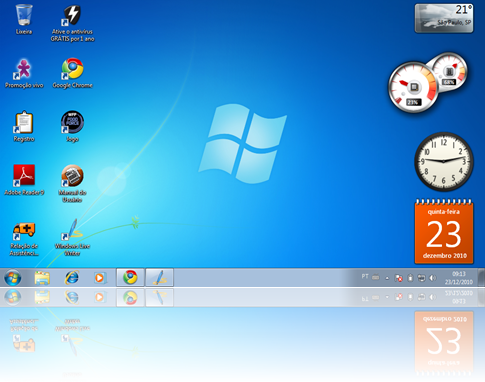Click the weather gadget showing 21°
This screenshot has height=382, width=485.
pos(444,18)
